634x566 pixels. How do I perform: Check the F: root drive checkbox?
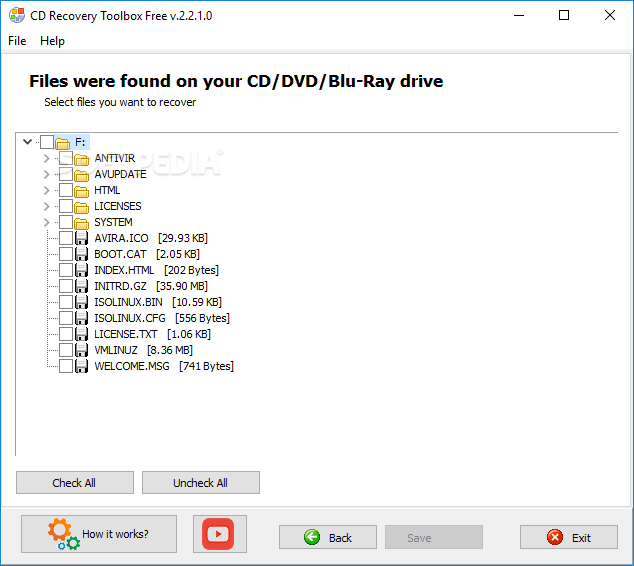coord(47,142)
